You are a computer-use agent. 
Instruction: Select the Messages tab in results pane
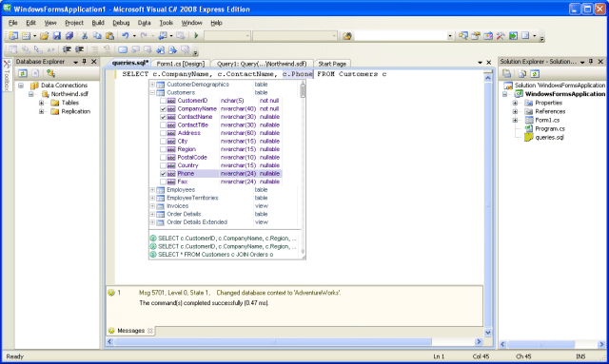tap(130, 331)
